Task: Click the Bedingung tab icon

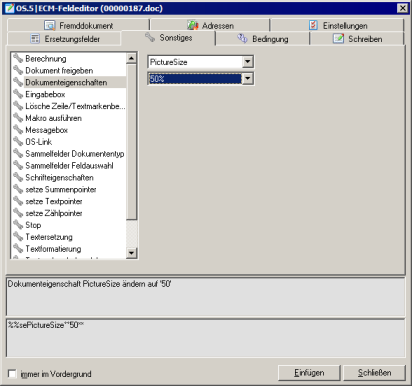Action: (x=242, y=38)
